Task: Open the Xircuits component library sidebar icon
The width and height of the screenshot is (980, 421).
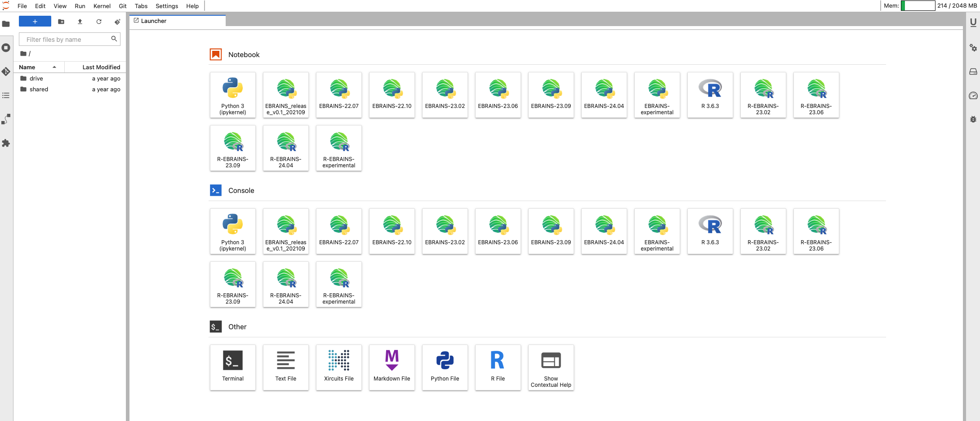Action: click(6, 119)
